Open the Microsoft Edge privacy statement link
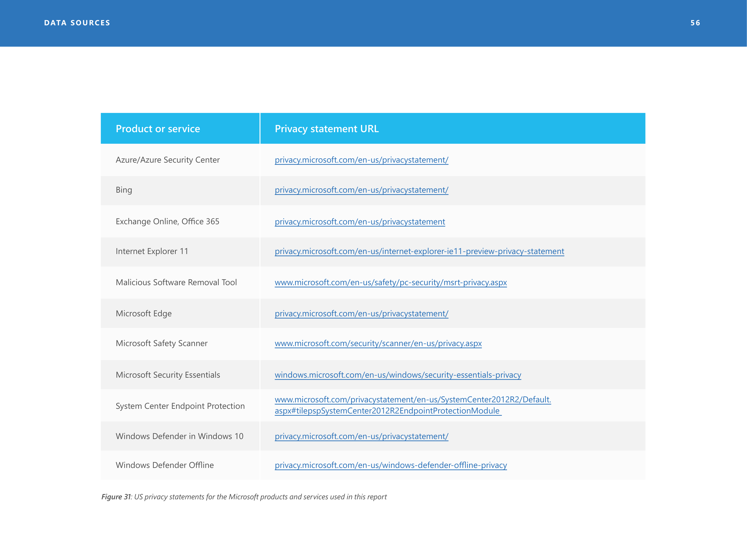 [x=361, y=314]
